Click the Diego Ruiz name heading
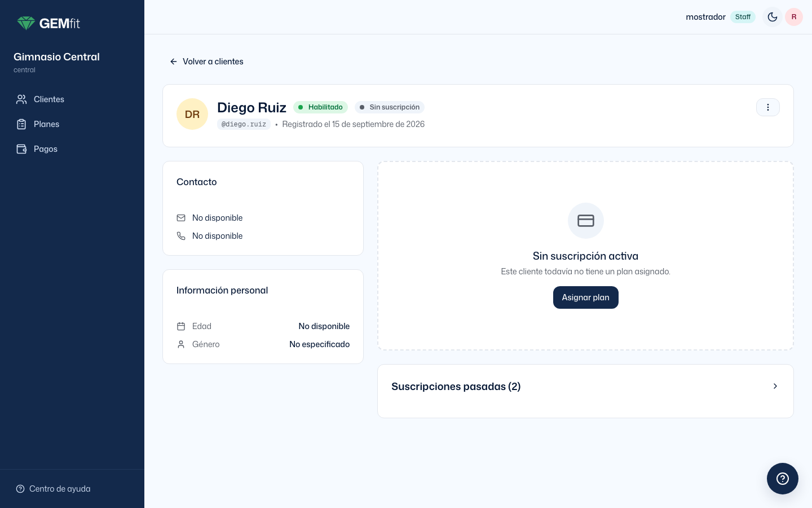The height and width of the screenshot is (508, 812). point(251,107)
